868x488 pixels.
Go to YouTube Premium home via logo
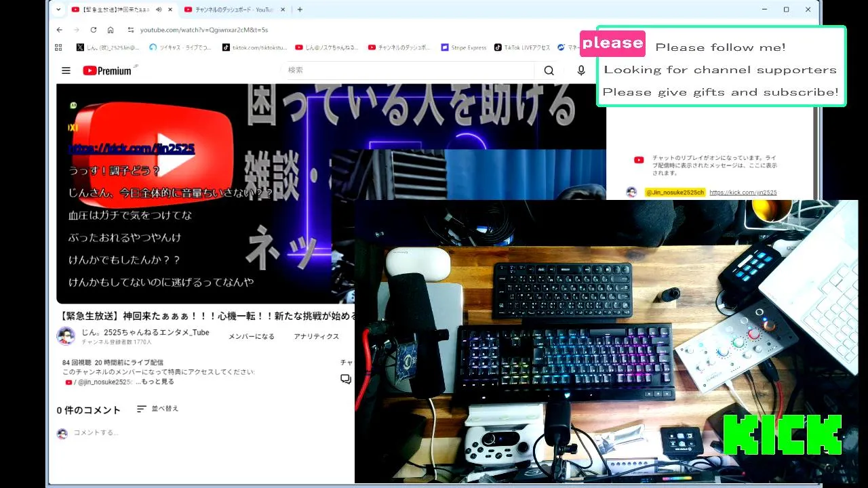(107, 70)
